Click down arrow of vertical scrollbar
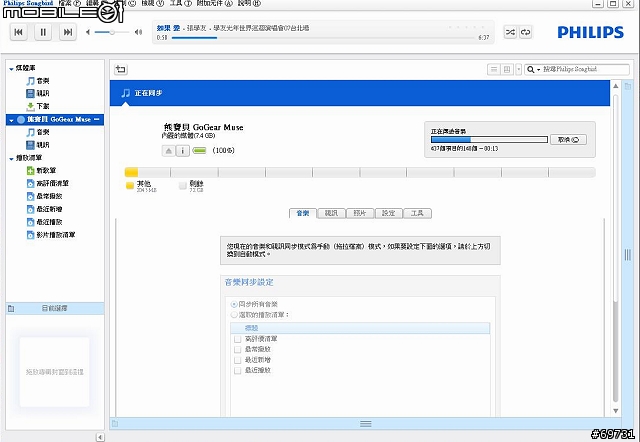 pos(616,411)
